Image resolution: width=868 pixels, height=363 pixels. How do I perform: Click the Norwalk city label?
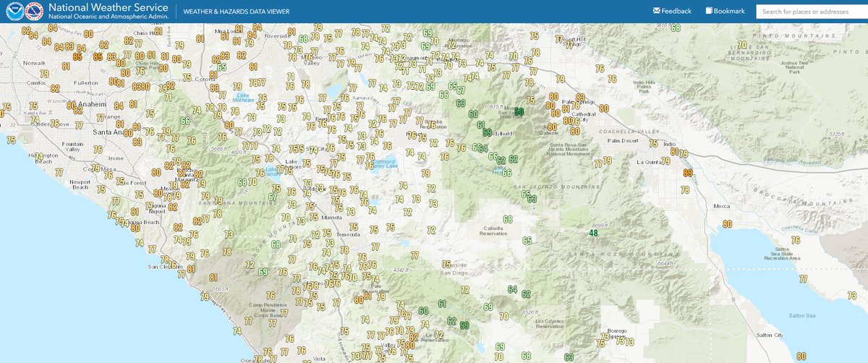click(34, 64)
